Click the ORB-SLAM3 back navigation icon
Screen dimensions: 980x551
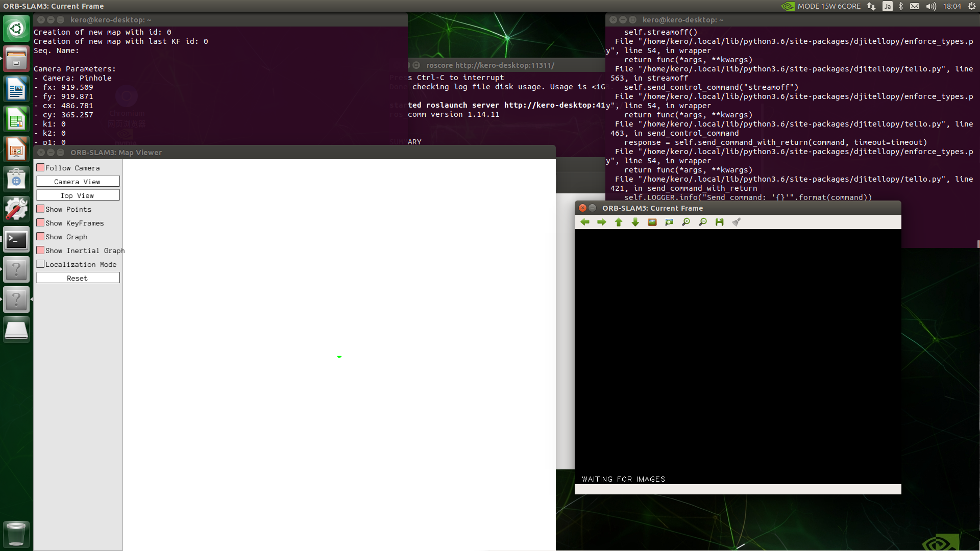(584, 221)
